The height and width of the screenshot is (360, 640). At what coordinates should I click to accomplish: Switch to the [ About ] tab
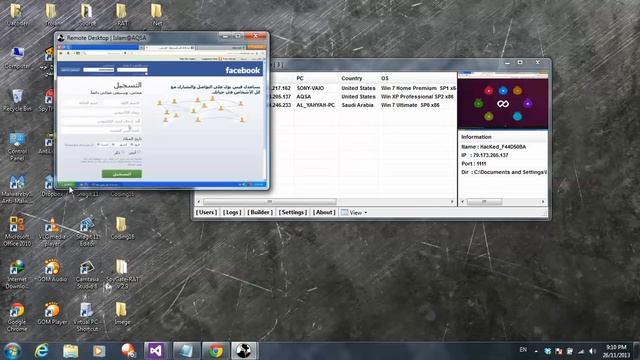[324, 213]
